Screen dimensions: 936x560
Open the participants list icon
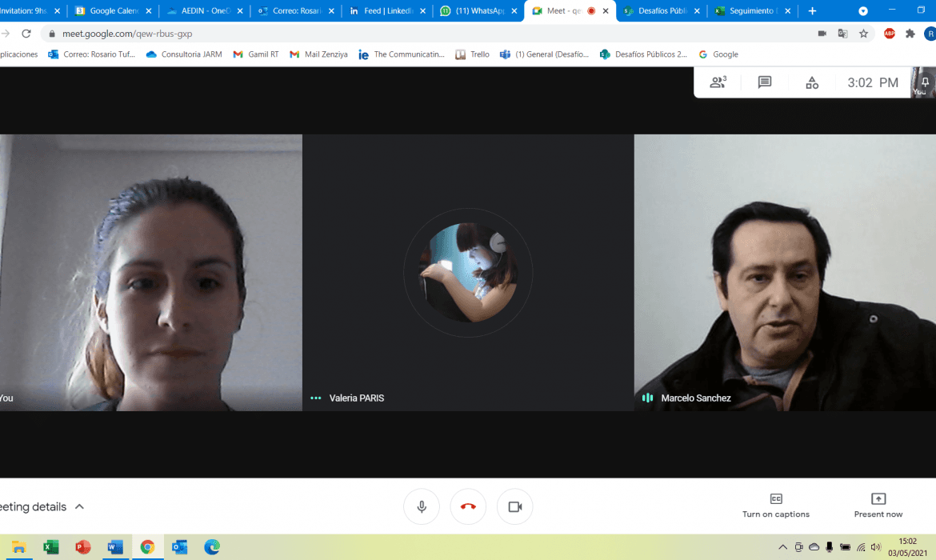coord(718,82)
